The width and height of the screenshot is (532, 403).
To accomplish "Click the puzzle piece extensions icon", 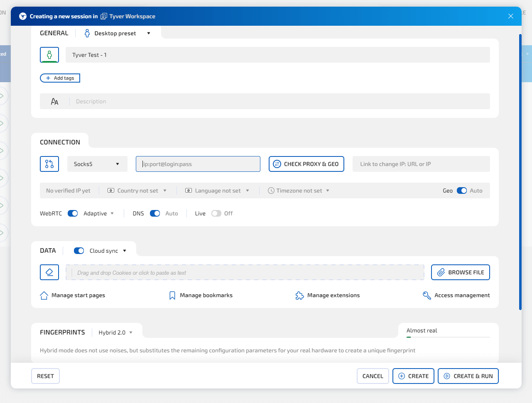I will 299,296.
